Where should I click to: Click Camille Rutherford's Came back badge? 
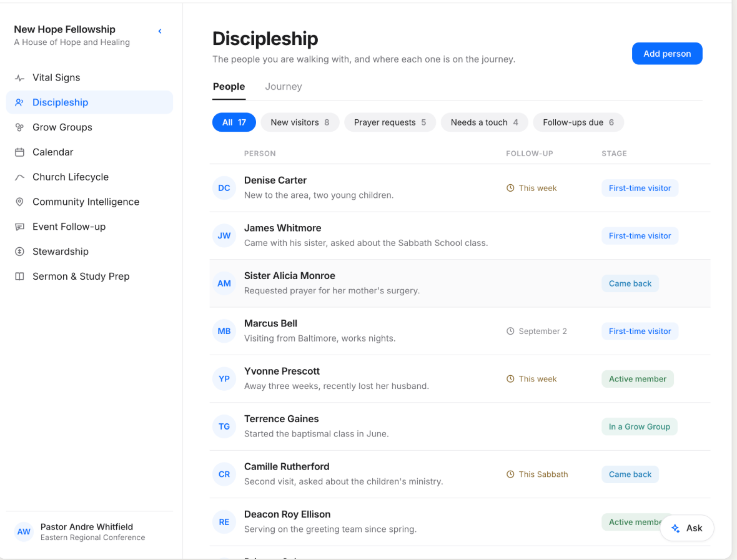[x=630, y=474]
